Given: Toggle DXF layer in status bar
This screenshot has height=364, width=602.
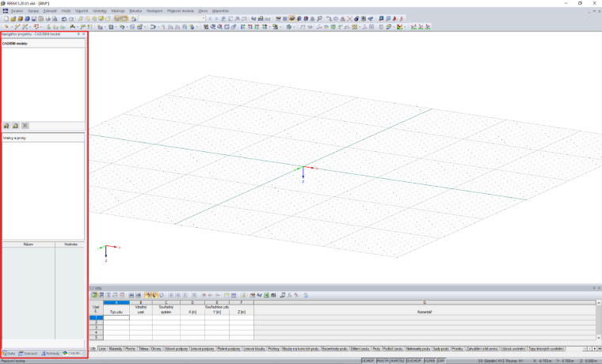Looking at the screenshot, I should click(x=440, y=361).
